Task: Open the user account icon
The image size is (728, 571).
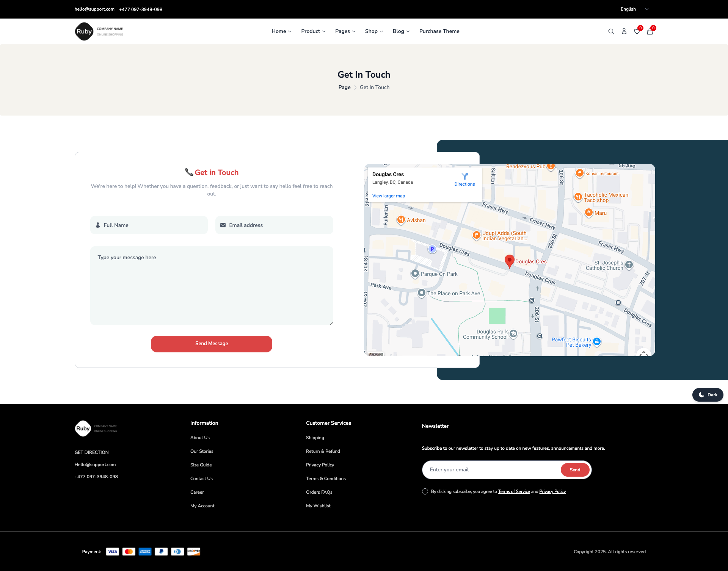Action: 624,31
